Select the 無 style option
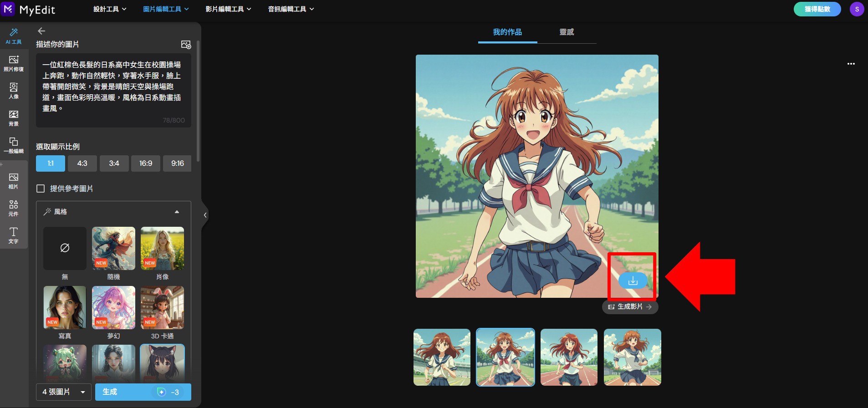This screenshot has height=408, width=868. (65, 248)
